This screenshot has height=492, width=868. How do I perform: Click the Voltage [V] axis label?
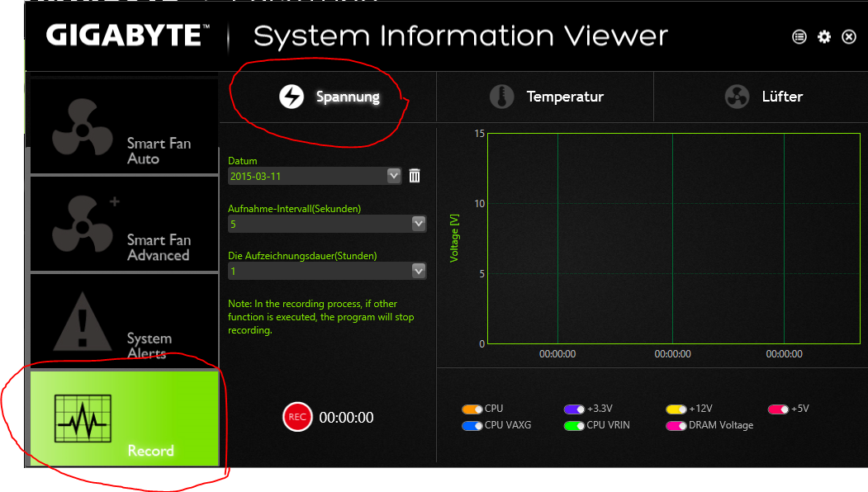[x=454, y=238]
